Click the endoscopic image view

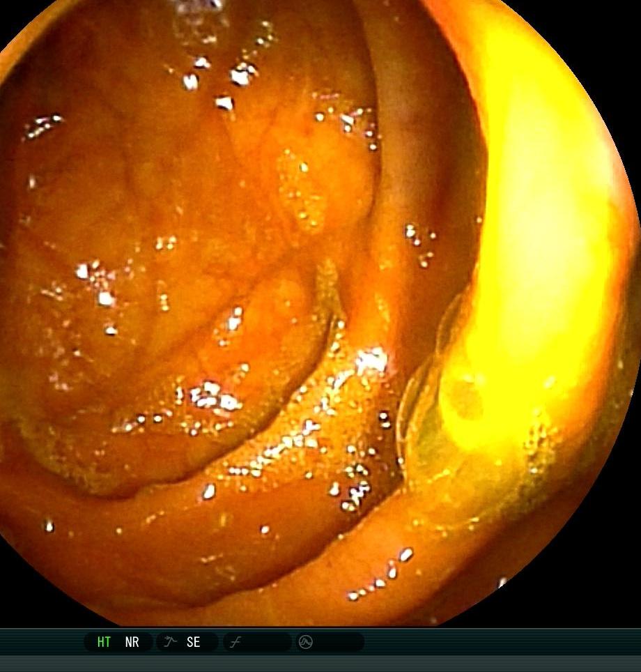click(x=319, y=312)
